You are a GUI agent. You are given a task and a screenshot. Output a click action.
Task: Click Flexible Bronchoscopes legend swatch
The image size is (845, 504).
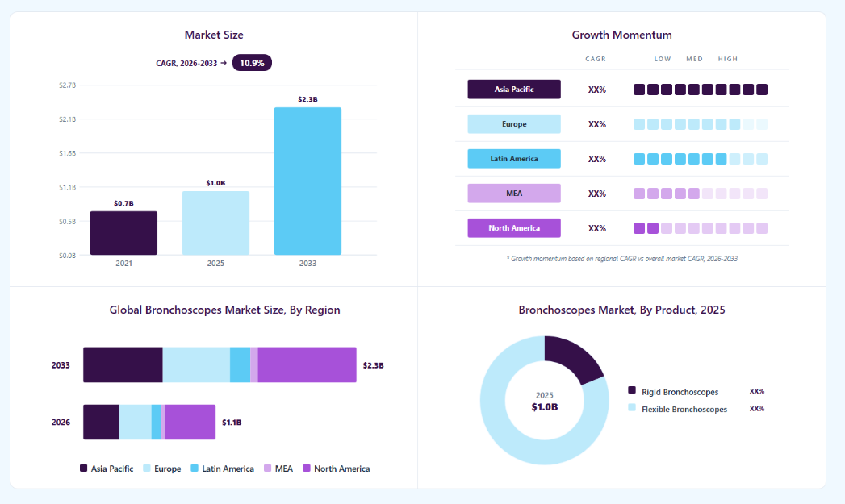click(x=632, y=407)
